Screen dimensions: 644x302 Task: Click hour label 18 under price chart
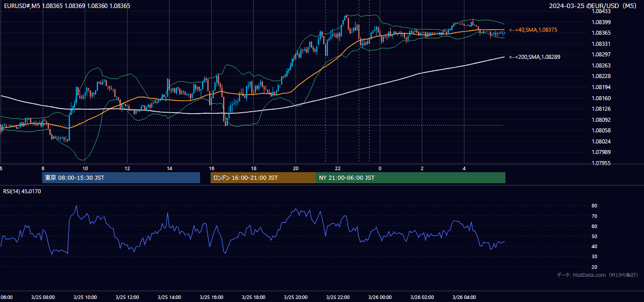[x=254, y=169]
